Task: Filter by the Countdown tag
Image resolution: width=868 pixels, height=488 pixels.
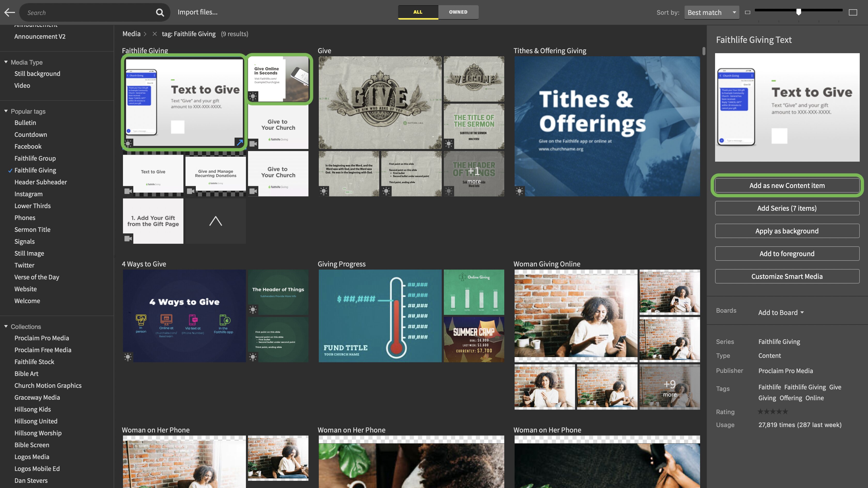Action: coord(31,134)
